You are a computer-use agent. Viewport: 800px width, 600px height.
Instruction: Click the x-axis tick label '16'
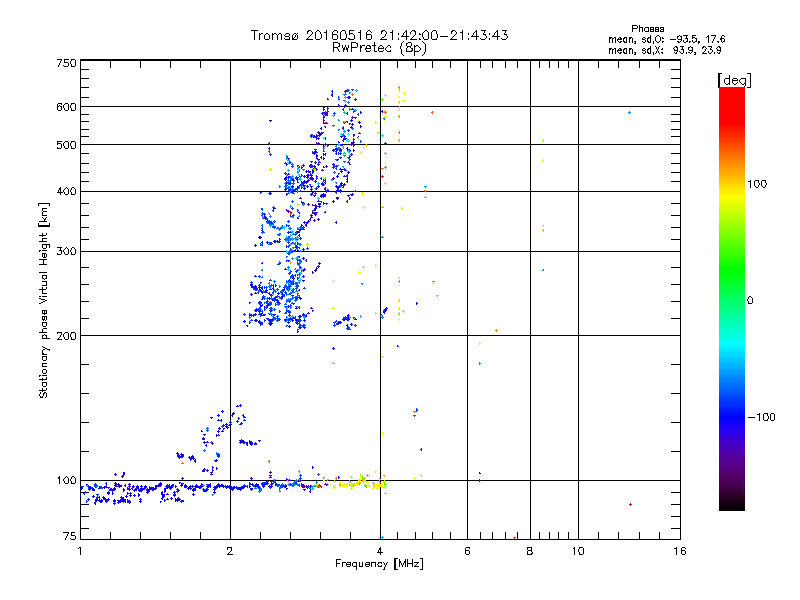click(680, 551)
